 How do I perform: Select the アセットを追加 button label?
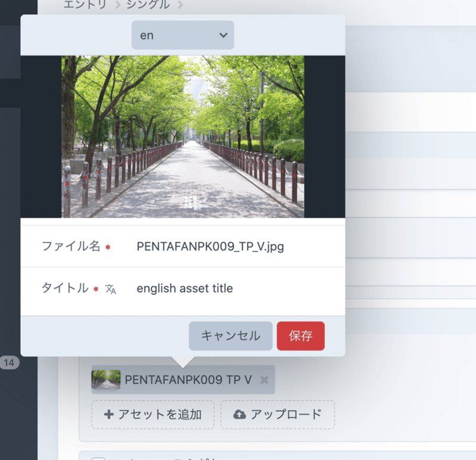point(159,415)
